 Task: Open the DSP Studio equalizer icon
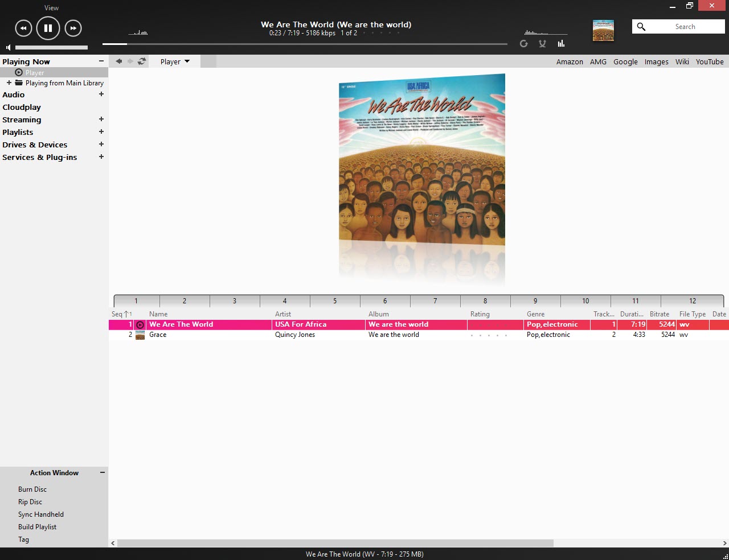pyautogui.click(x=561, y=44)
